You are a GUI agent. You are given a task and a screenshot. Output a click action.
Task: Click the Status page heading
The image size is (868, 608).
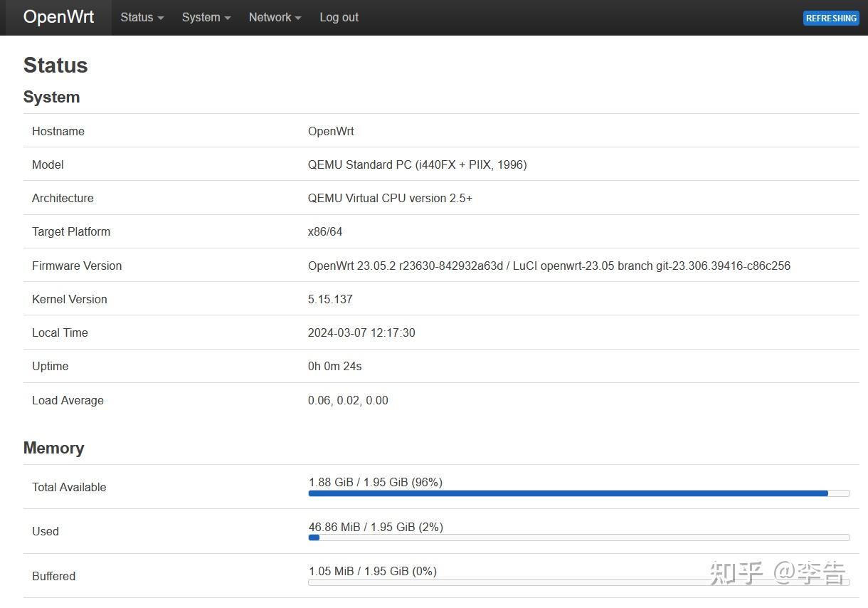(x=55, y=65)
